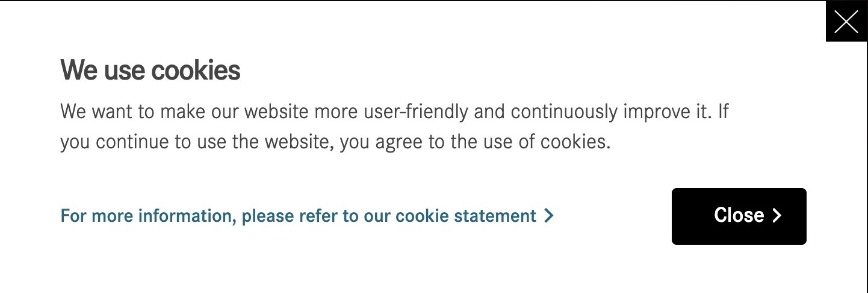
Task: Click the cookie explanation paragraph text
Action: pyautogui.click(x=395, y=127)
